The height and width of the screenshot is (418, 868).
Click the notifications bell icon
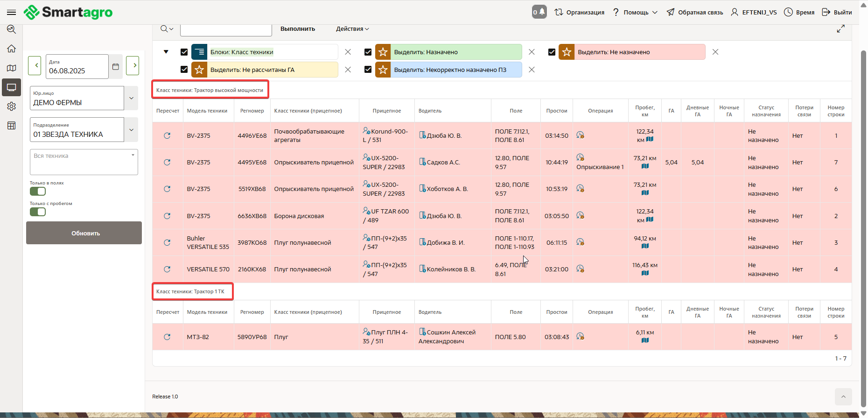pyautogui.click(x=539, y=12)
